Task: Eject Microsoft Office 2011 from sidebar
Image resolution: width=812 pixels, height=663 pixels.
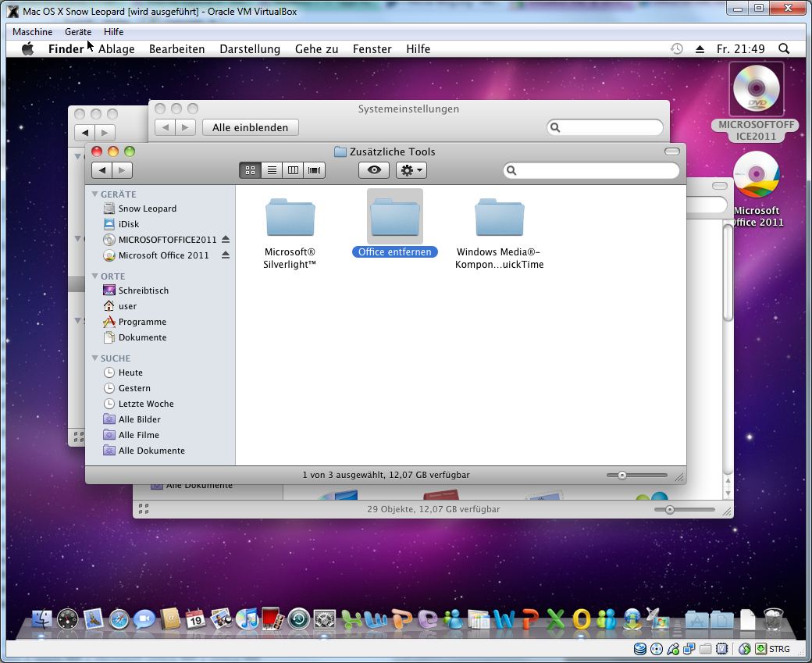Action: [226, 255]
